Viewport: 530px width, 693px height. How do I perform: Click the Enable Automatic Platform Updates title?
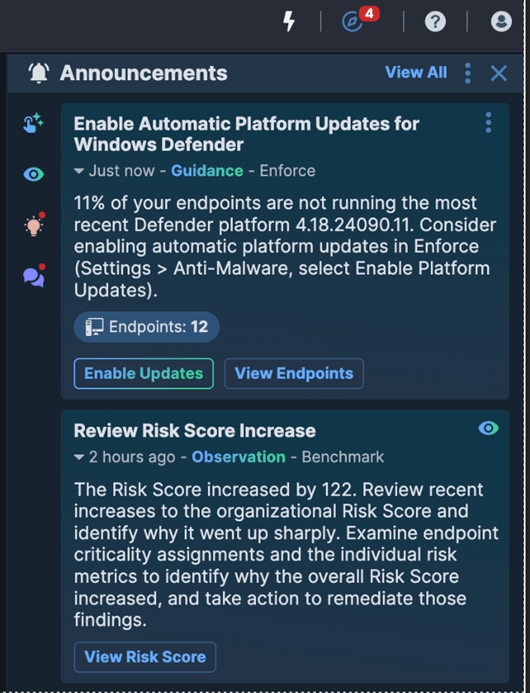[246, 134]
